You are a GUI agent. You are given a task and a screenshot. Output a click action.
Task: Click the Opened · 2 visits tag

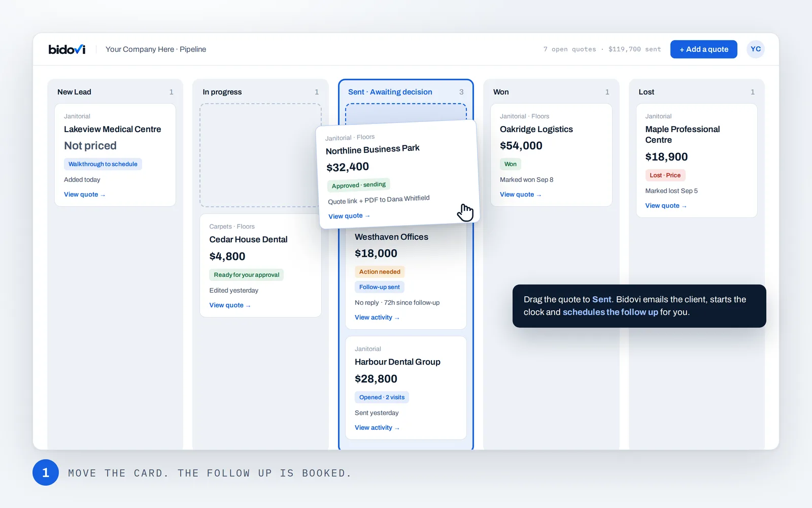(x=382, y=397)
